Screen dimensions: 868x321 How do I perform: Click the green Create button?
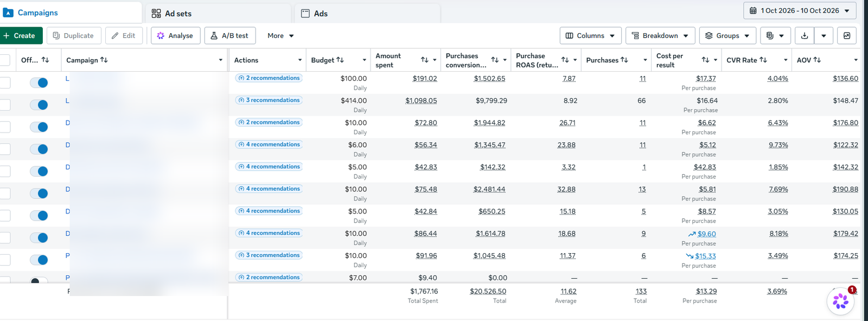[20, 36]
